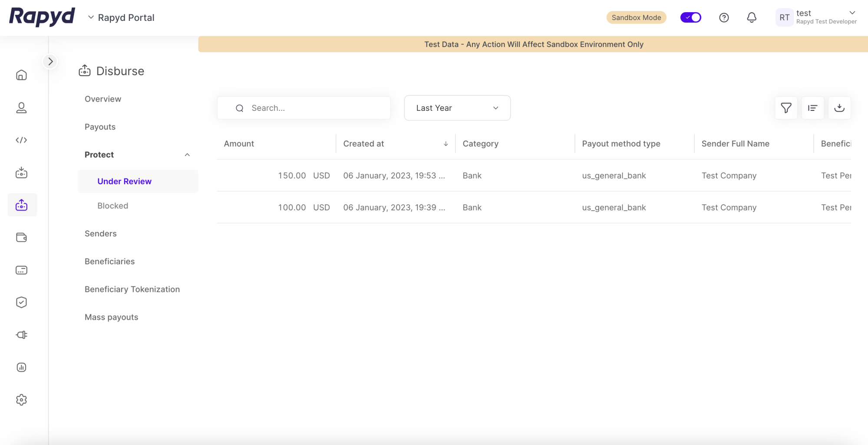Open the Last Year date range dropdown

[457, 108]
